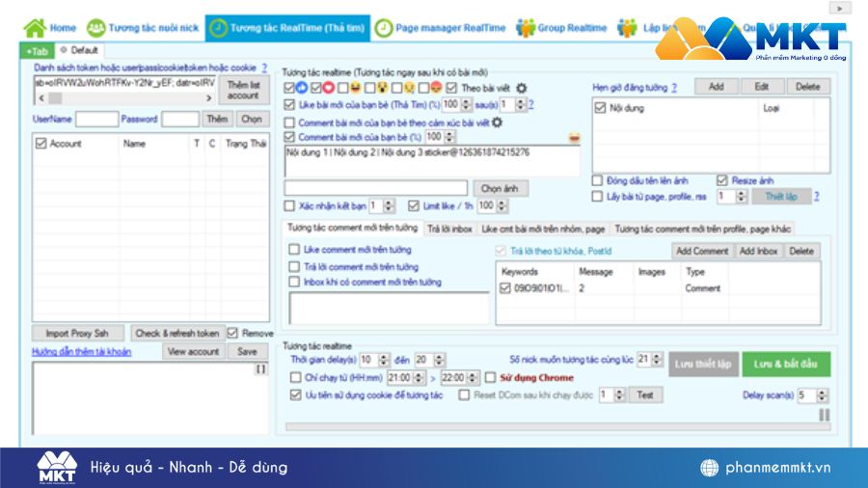
Task: Click the Wow reaction emoji icon
Action: (x=383, y=88)
